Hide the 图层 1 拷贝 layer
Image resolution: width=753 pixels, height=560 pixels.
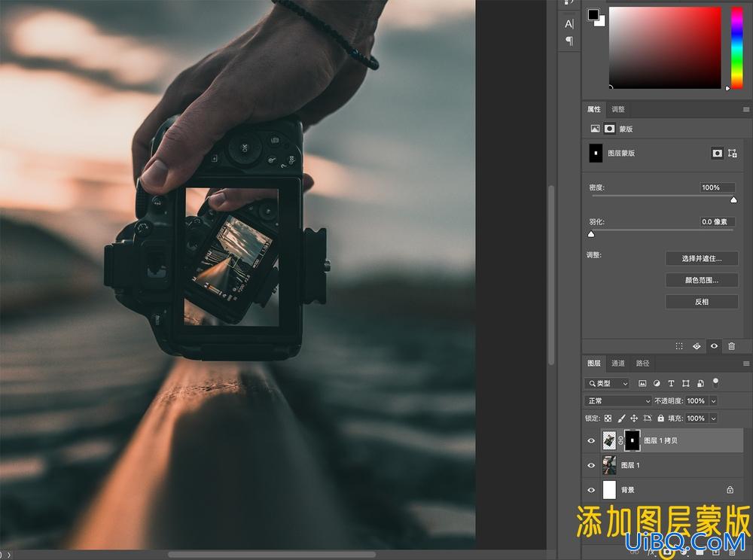click(x=591, y=441)
